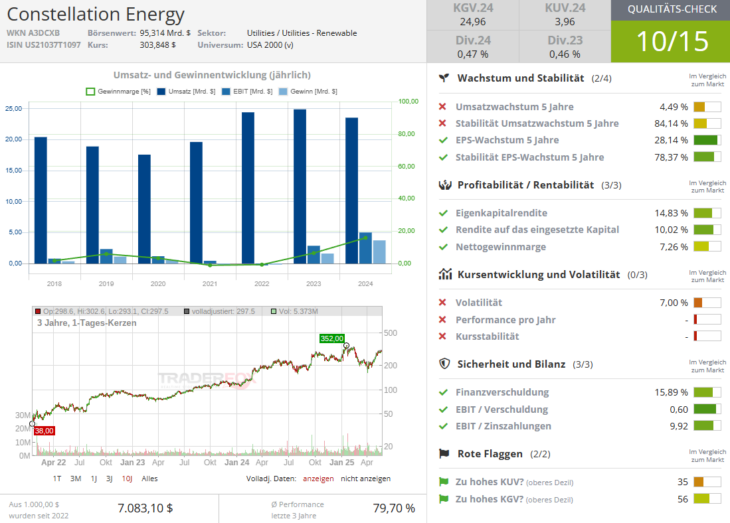Viewport: 730px width, 523px height.
Task: Click the 2023 Umsatz bar
Action: point(300,186)
